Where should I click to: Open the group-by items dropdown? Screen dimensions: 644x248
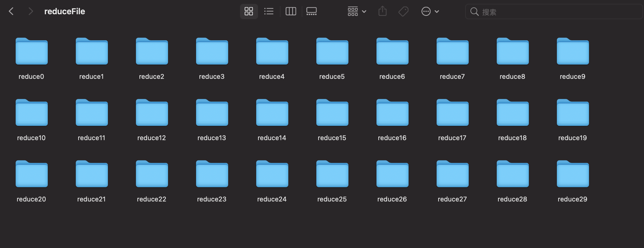pos(357,11)
